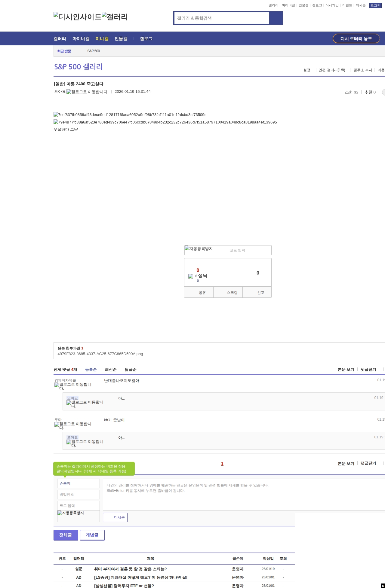
Task: Click gallog icon next to commenter 루마
Action: [x=73, y=425]
